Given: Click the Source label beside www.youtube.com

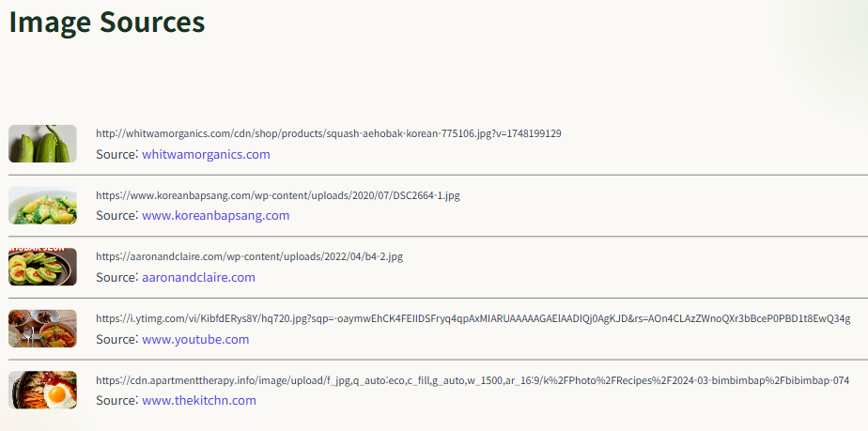Looking at the screenshot, I should [116, 339].
